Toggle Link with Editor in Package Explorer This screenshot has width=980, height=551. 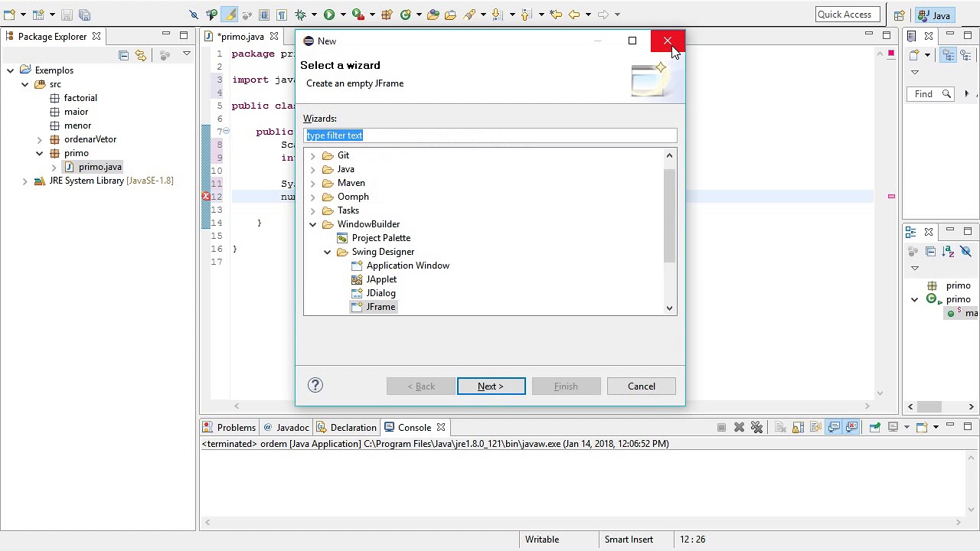[x=140, y=55]
